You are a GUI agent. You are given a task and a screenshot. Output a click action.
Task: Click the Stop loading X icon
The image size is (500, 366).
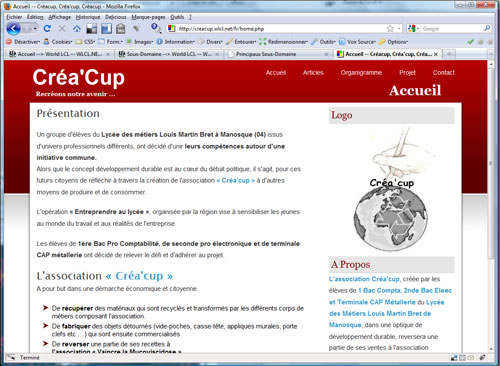click(x=62, y=29)
